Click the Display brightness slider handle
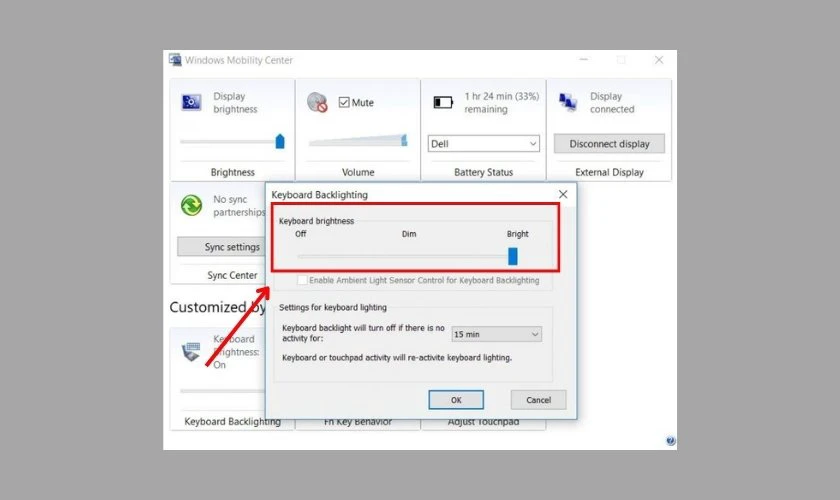 [x=280, y=141]
